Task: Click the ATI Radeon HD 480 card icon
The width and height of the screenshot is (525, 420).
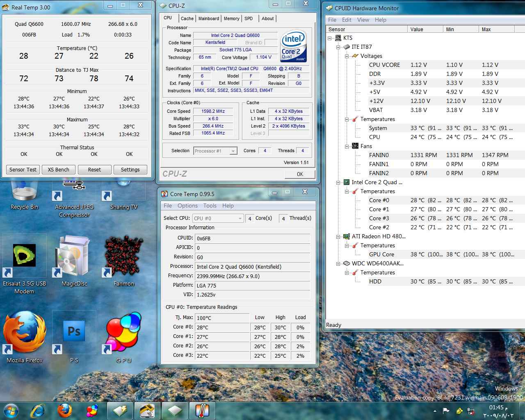Action: [x=347, y=236]
